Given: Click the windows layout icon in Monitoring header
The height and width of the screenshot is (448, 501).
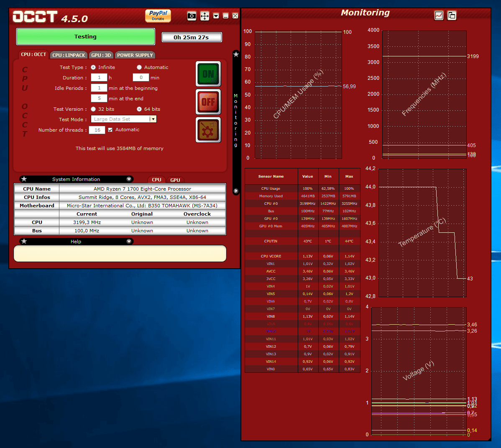Looking at the screenshot, I should pos(452,15).
